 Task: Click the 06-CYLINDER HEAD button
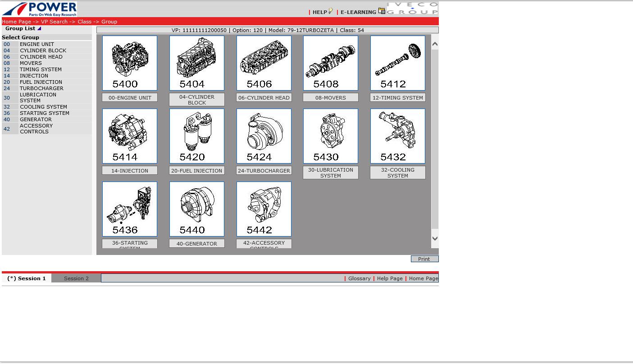264,97
